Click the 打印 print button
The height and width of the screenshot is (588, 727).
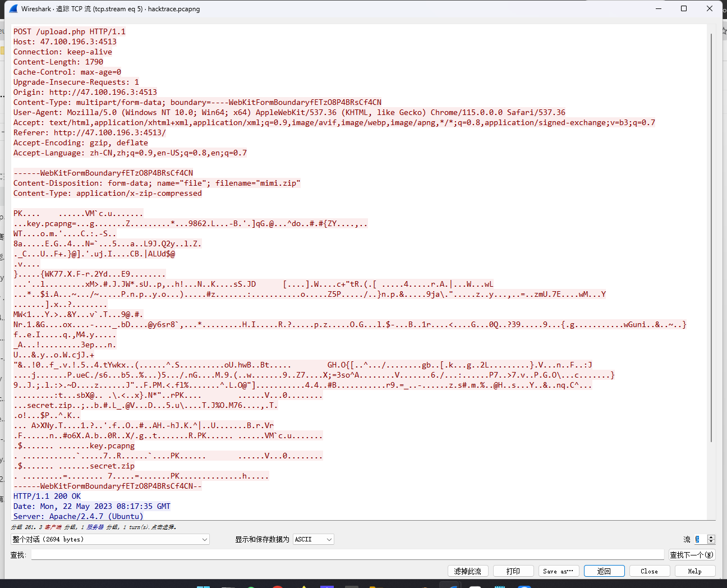(513, 571)
